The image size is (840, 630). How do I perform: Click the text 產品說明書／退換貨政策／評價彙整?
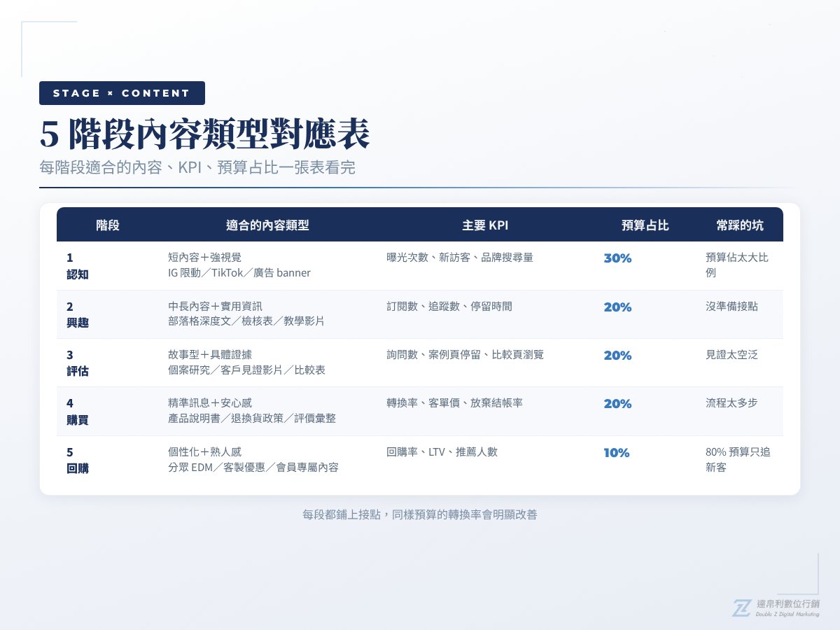252,419
